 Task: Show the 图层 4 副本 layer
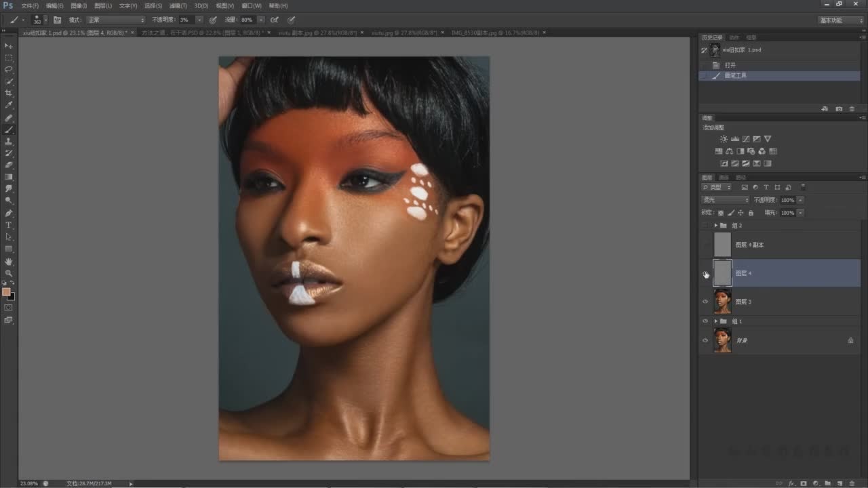tap(705, 245)
